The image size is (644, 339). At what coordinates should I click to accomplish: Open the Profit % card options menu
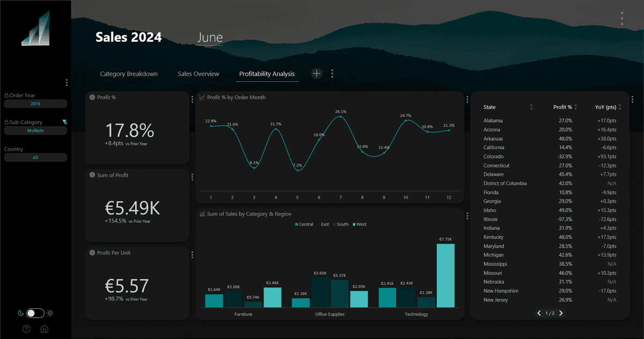click(193, 99)
